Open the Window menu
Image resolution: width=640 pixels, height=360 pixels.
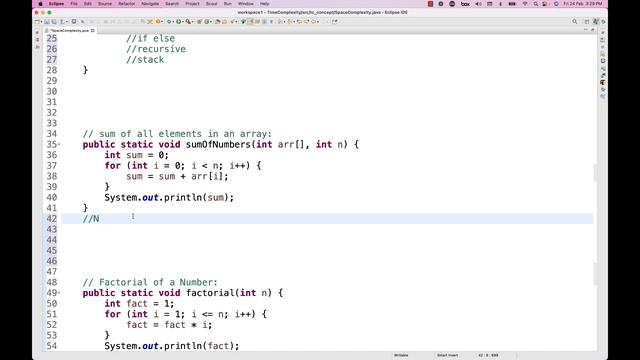click(x=246, y=4)
